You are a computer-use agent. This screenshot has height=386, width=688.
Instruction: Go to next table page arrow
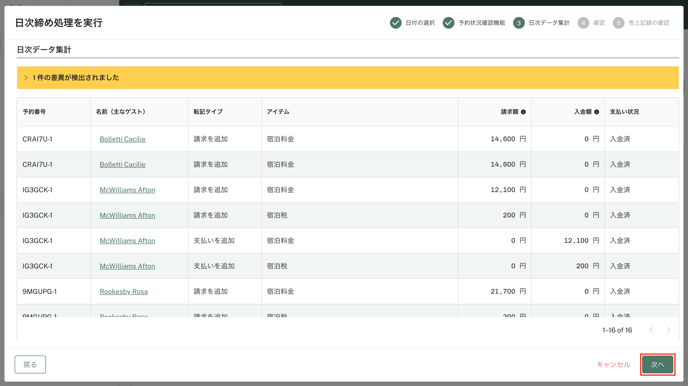[668, 330]
